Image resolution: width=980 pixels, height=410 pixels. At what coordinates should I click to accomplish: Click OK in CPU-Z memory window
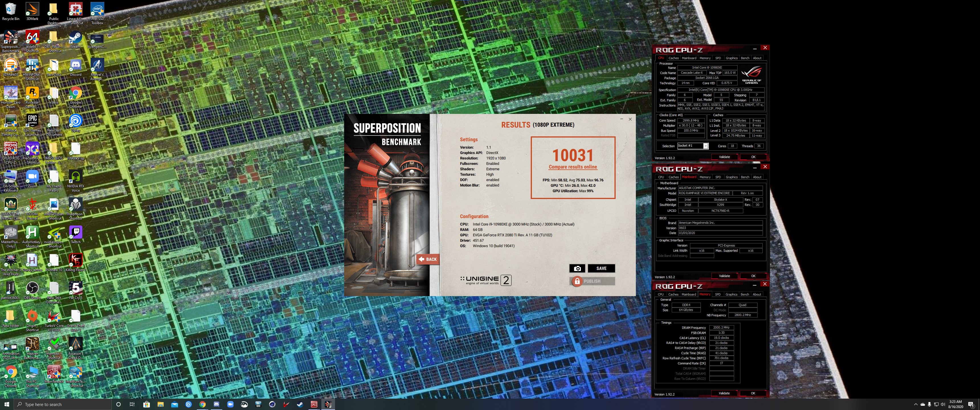click(x=753, y=393)
